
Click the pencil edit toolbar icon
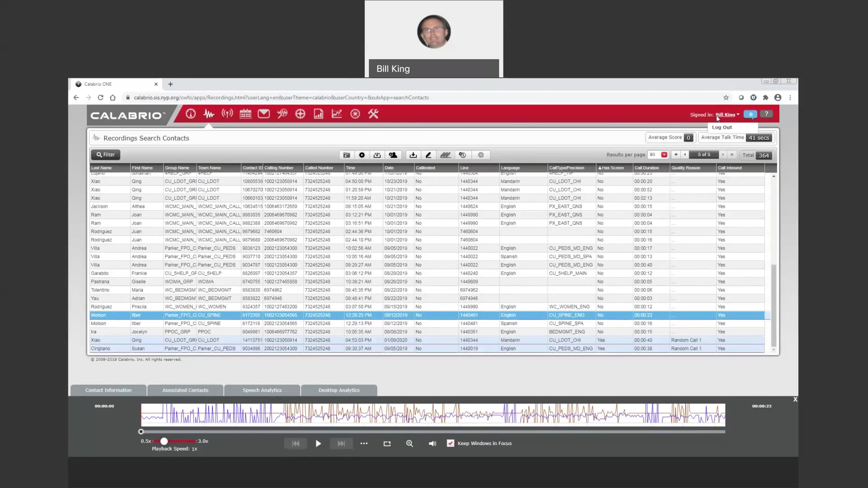tap(428, 155)
